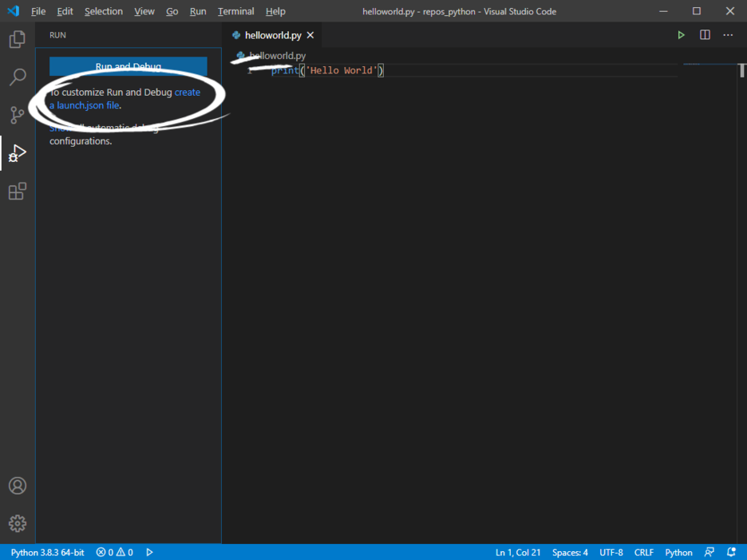Open the Edit menu
The image size is (747, 560).
coord(65,11)
